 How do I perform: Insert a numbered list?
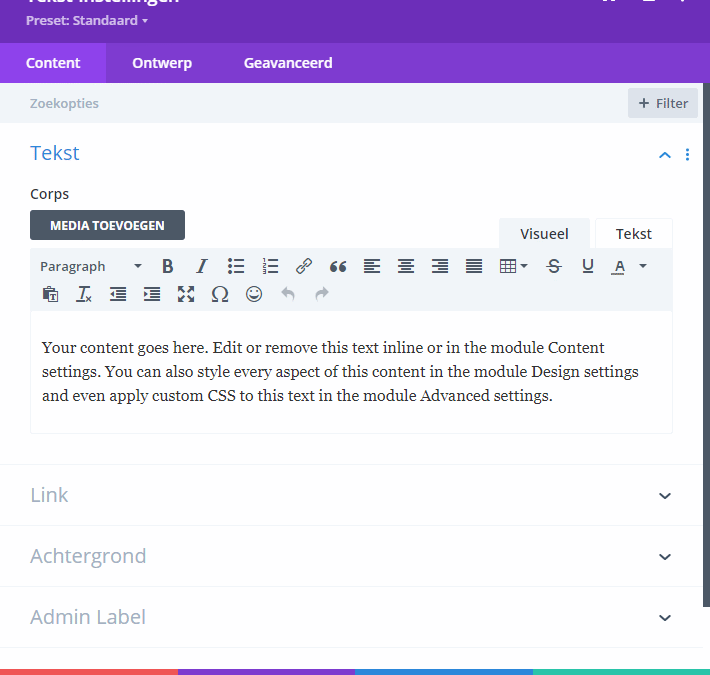[270, 266]
